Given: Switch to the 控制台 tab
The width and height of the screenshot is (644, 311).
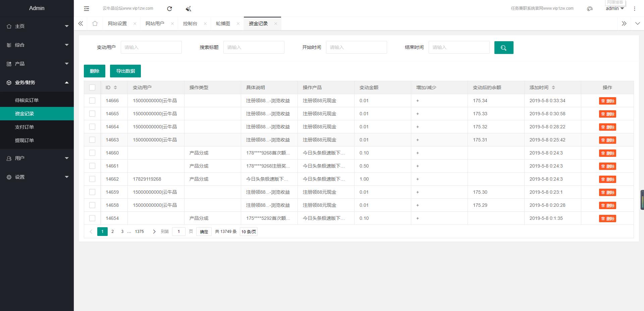Looking at the screenshot, I should pos(190,23).
